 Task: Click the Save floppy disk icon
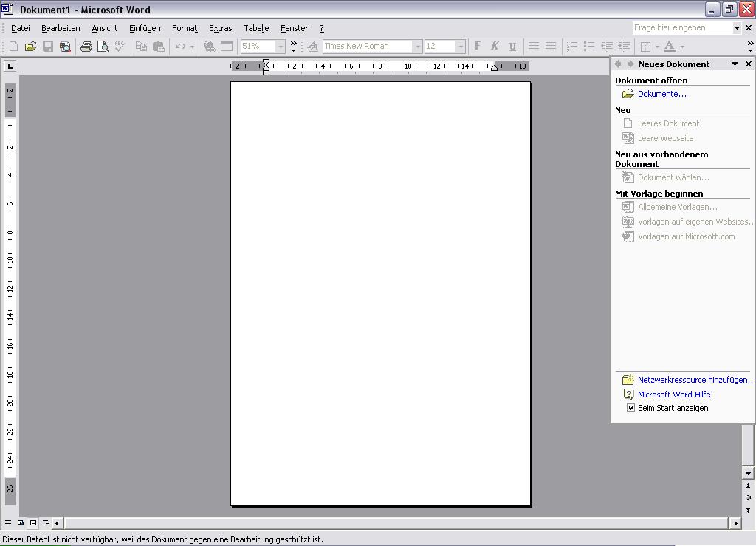(48, 47)
